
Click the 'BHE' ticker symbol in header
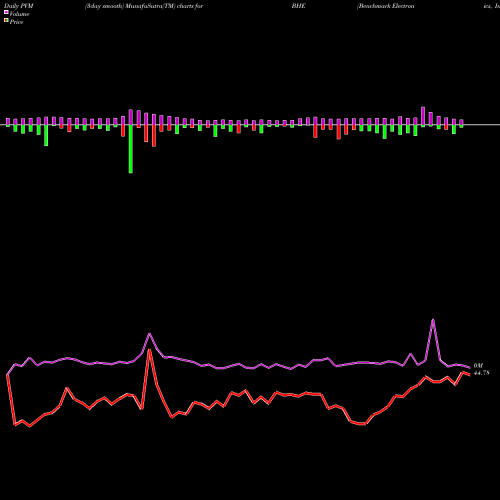298,6
